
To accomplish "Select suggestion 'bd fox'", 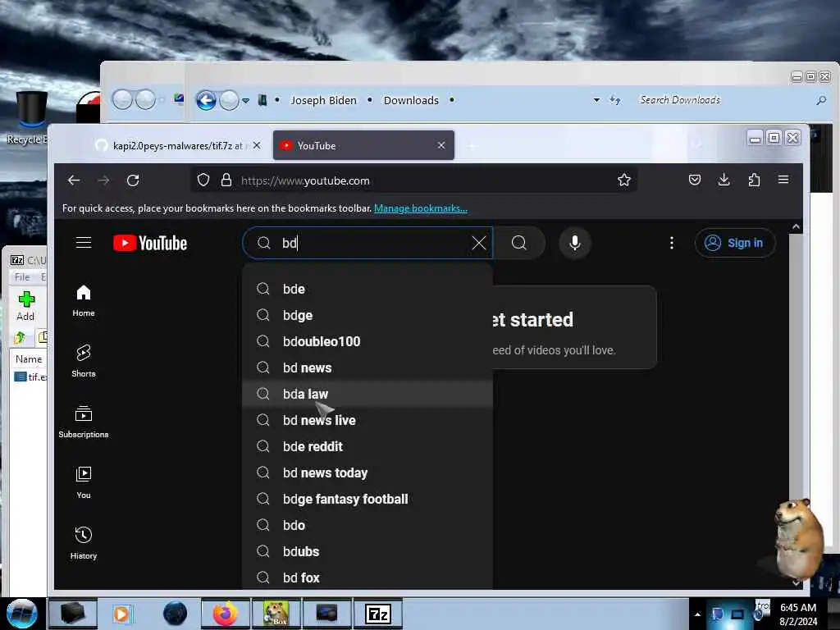I will tap(367, 577).
